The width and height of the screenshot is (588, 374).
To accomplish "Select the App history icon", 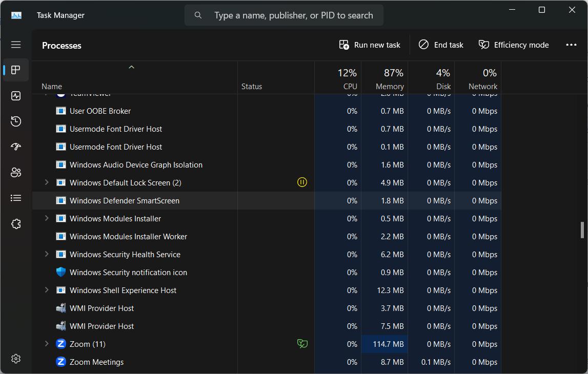I will click(x=15, y=121).
